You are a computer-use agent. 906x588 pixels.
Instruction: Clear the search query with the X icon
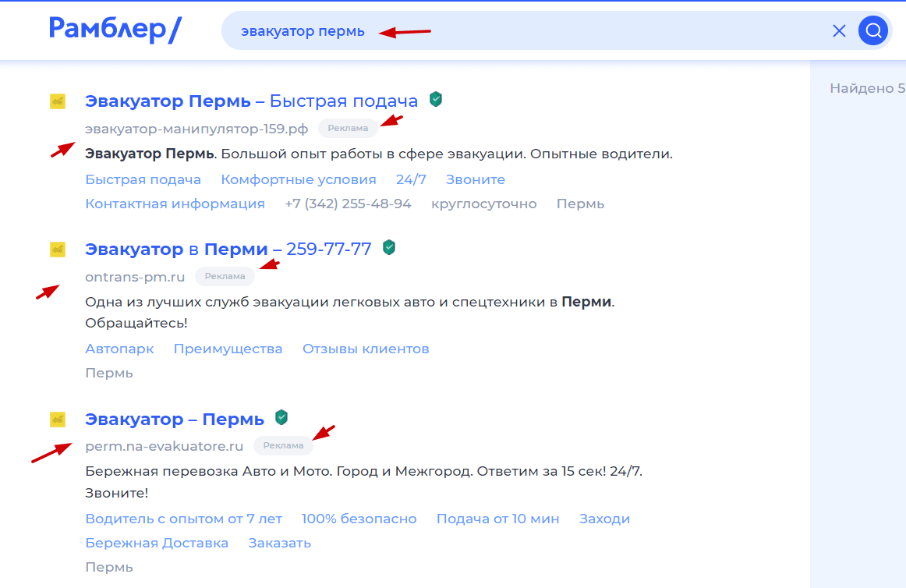point(839,30)
